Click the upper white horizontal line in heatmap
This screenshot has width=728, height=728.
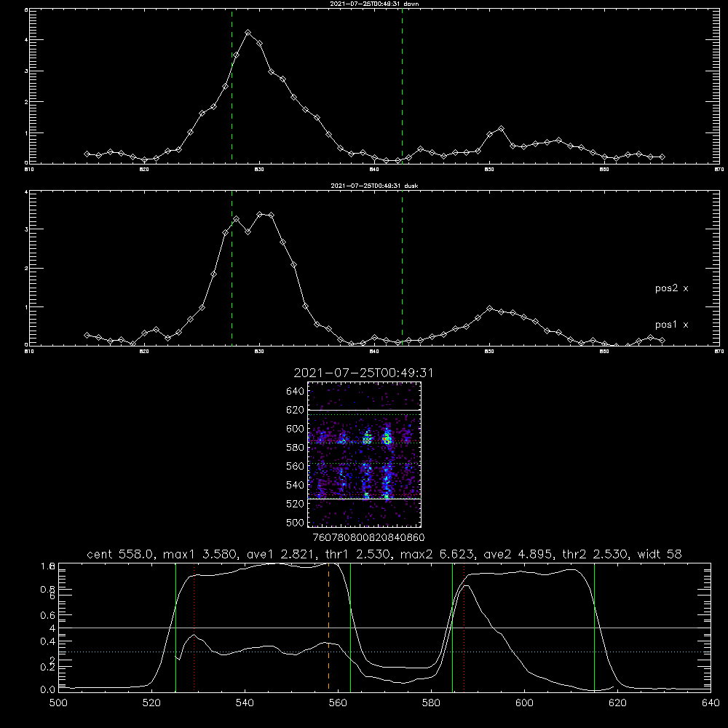[x=364, y=410]
